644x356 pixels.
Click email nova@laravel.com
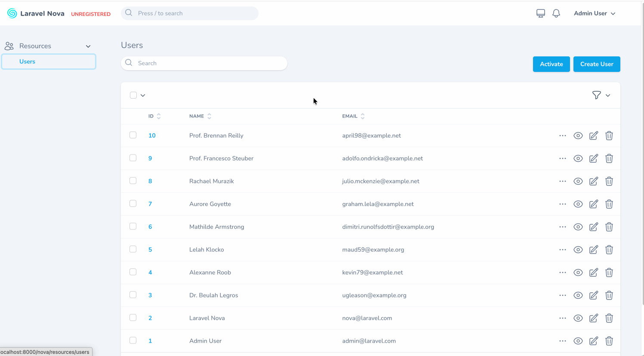pos(367,318)
